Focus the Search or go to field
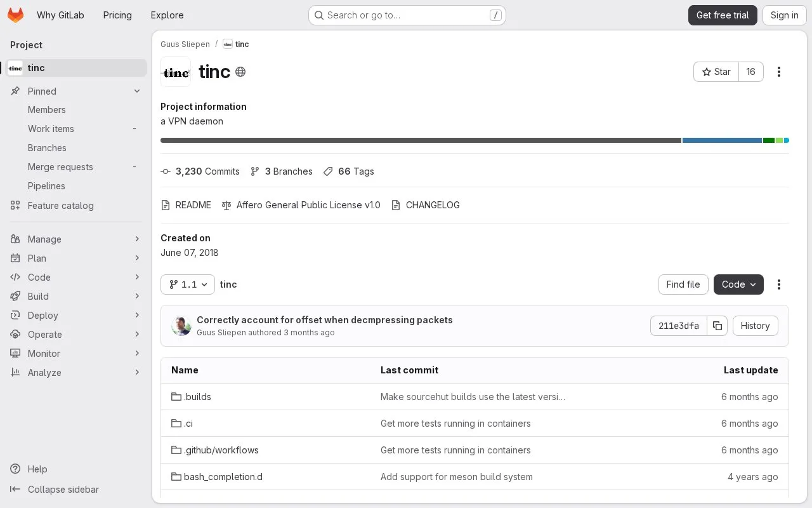Image resolution: width=812 pixels, height=508 pixels. (407, 15)
